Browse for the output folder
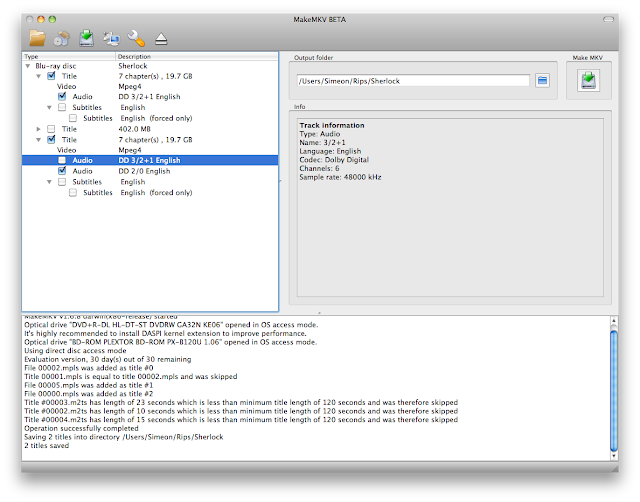This screenshot has width=640, height=502. pyautogui.click(x=542, y=80)
